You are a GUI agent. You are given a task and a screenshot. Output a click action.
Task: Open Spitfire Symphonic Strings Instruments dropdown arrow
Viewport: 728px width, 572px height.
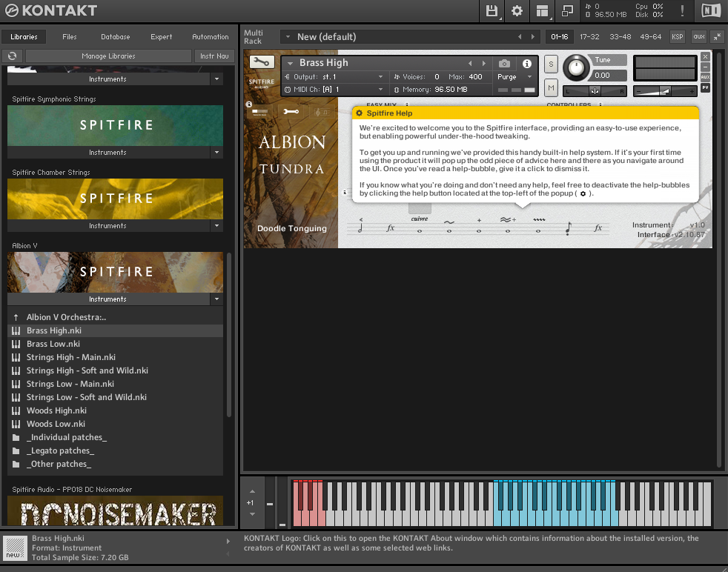pos(216,152)
